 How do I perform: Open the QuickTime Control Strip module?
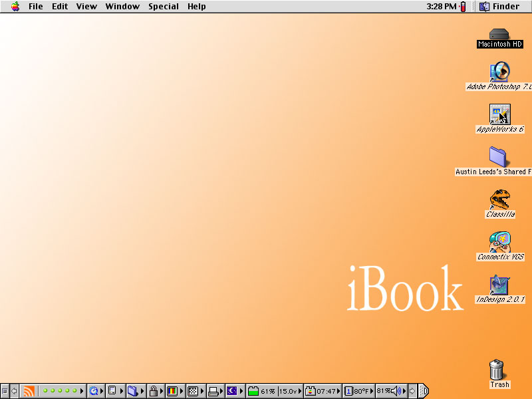[x=94, y=391]
